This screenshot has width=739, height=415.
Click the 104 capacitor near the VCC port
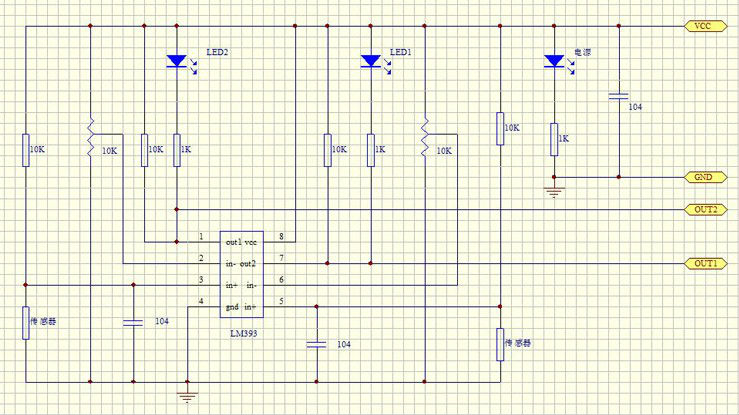tap(618, 97)
